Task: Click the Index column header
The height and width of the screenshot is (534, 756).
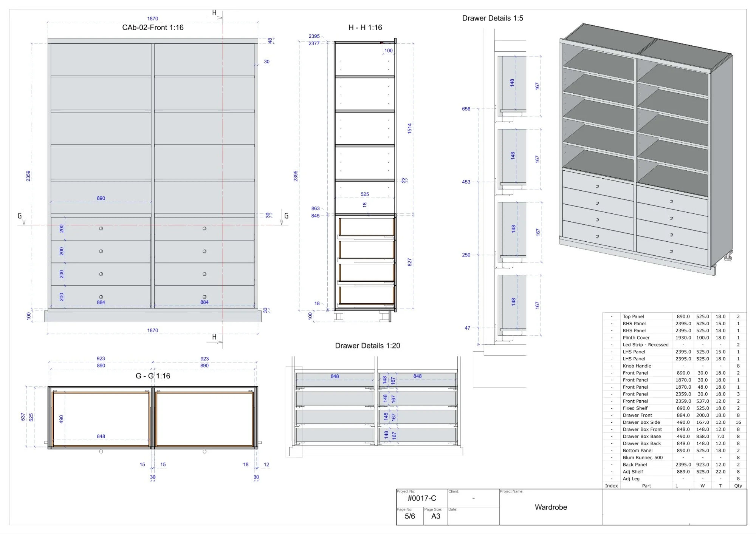Action: point(611,486)
